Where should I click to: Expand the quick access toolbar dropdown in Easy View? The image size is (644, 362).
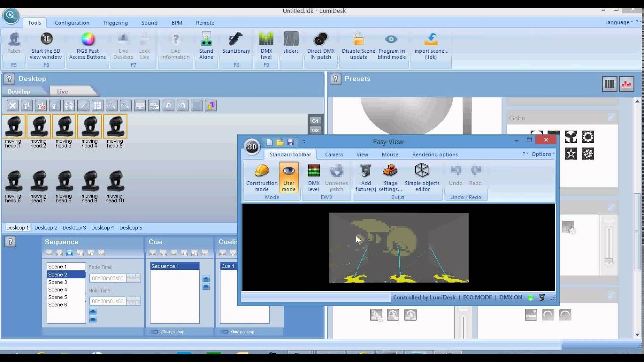coord(304,143)
